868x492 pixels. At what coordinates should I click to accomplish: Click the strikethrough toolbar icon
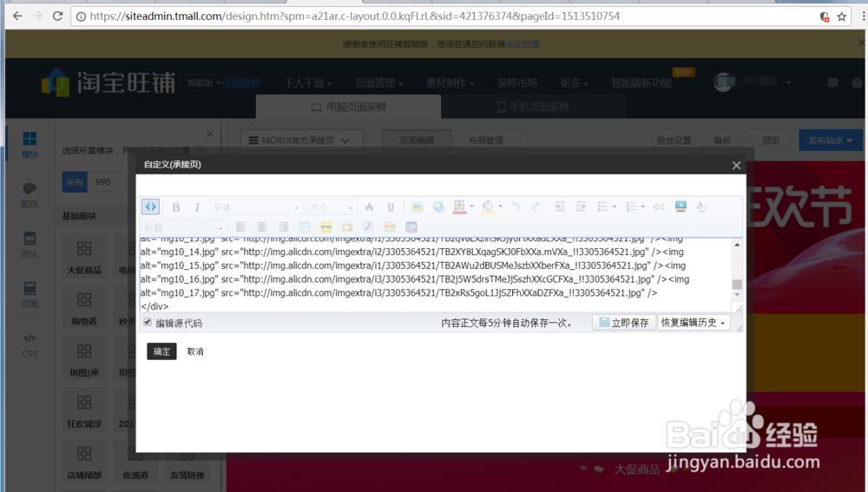[369, 207]
